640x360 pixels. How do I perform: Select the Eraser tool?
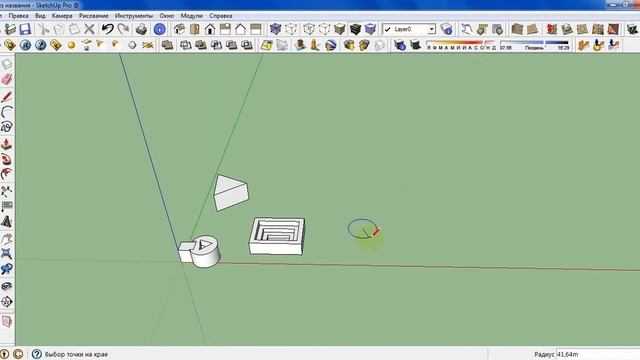[x=7, y=79]
